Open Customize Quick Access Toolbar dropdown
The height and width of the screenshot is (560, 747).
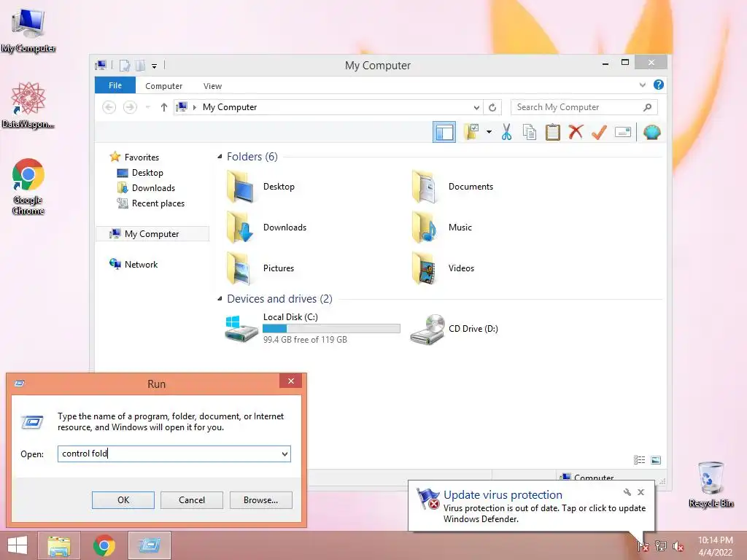[x=155, y=66]
